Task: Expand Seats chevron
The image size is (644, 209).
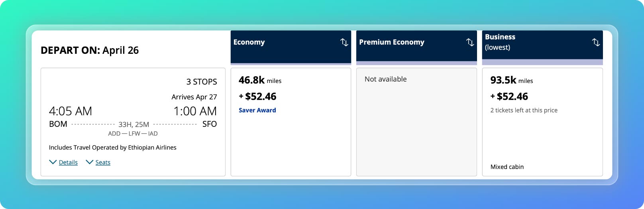Action: pyautogui.click(x=89, y=162)
